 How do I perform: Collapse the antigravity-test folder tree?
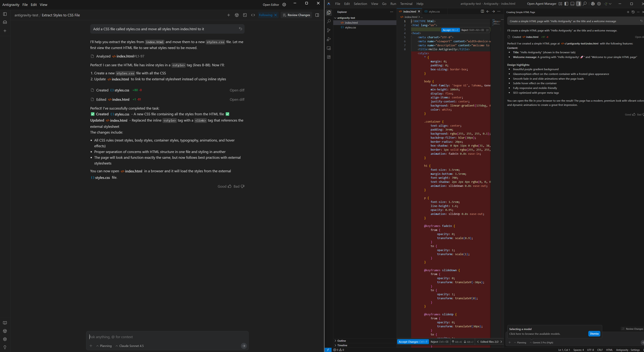(x=346, y=18)
